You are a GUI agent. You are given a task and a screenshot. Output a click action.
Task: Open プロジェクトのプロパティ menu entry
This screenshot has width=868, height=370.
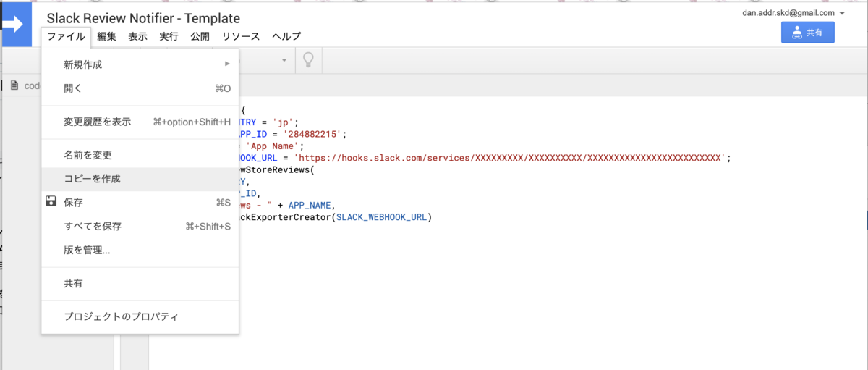tap(140, 317)
